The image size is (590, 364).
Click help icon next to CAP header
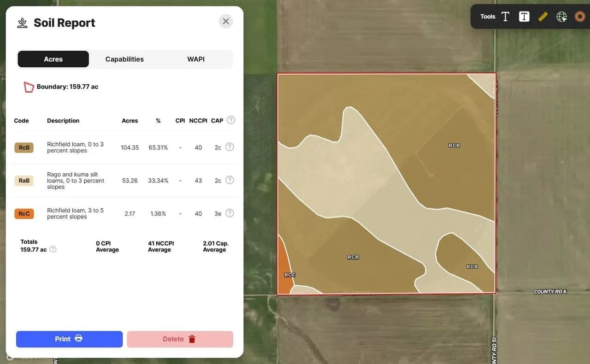click(x=231, y=120)
